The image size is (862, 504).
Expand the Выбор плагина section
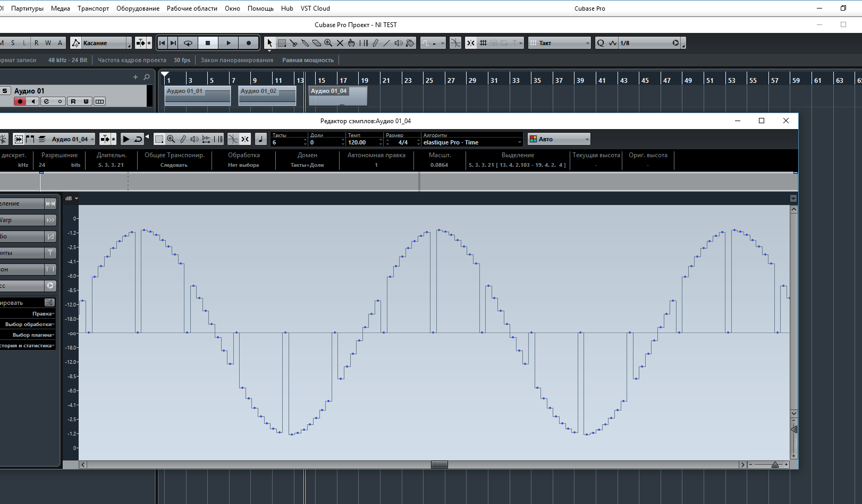[28, 335]
